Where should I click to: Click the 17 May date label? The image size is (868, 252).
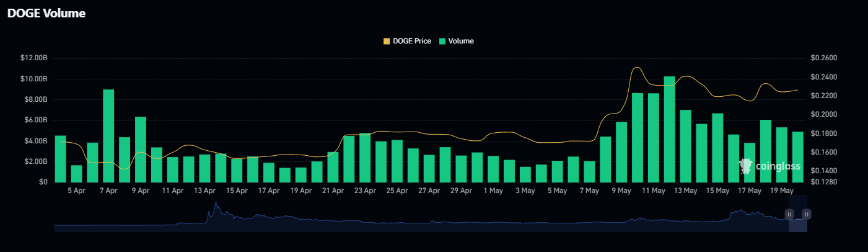click(750, 191)
